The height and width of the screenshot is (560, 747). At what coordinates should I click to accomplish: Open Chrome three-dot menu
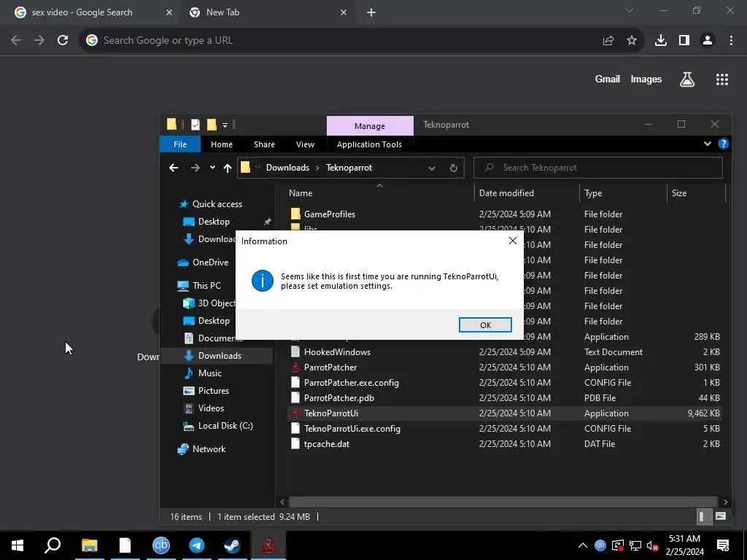point(731,41)
